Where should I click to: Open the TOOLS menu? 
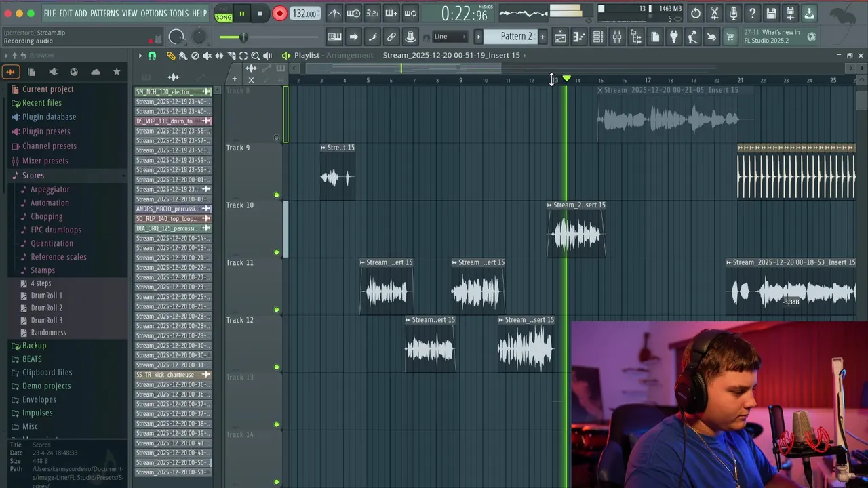179,14
